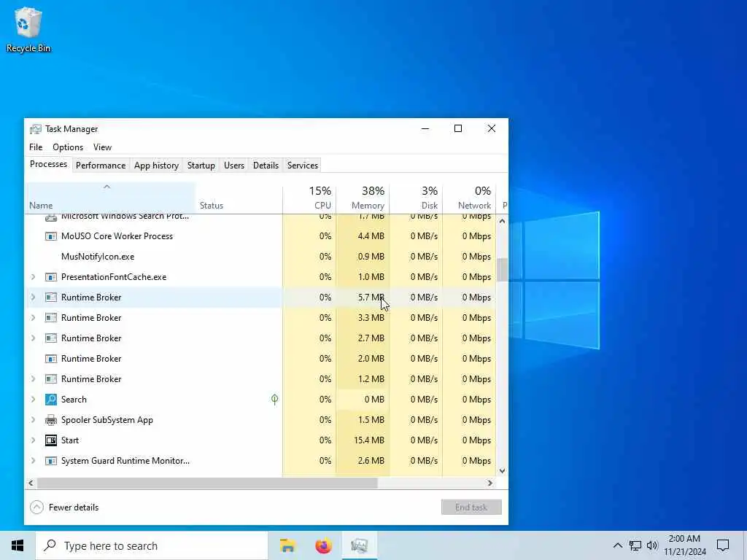
Task: Open the volume speaker tray icon
Action: 652,545
